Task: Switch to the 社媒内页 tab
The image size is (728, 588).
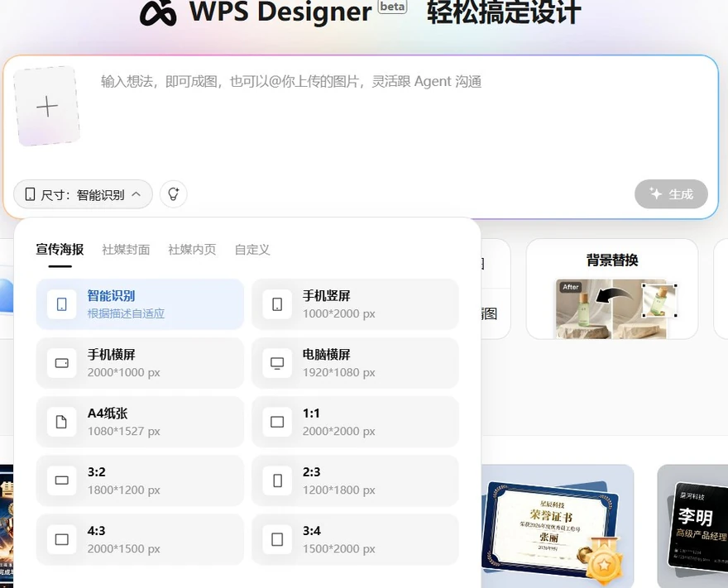Action: tap(192, 250)
